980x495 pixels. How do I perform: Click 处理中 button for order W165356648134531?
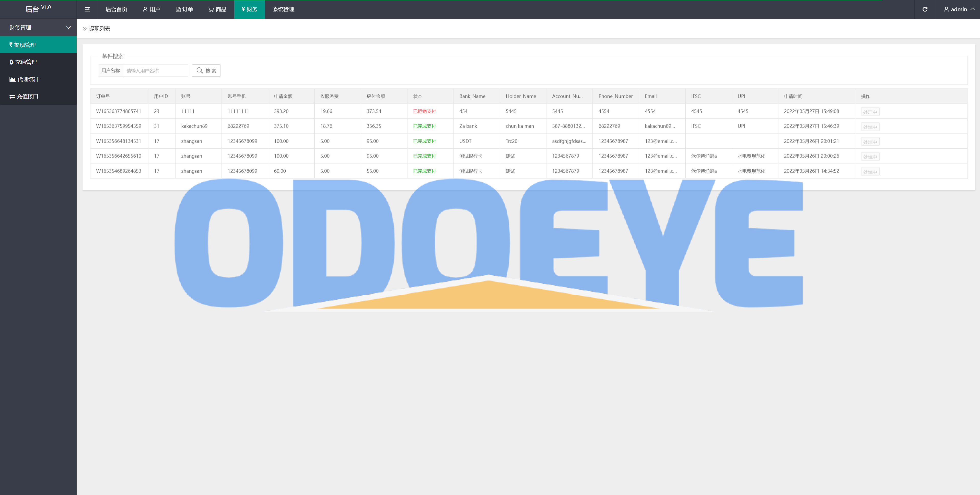coord(870,142)
